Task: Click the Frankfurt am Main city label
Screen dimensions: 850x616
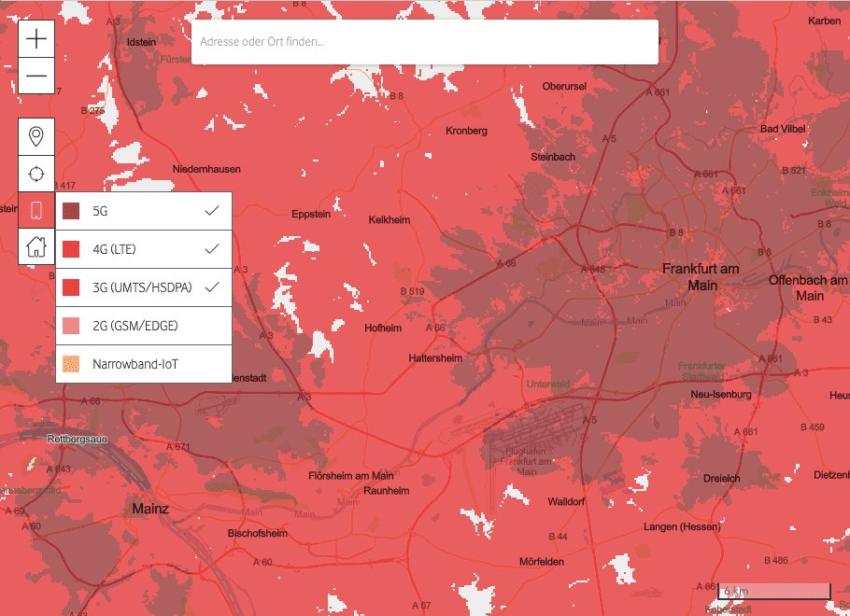Action: 700,276
